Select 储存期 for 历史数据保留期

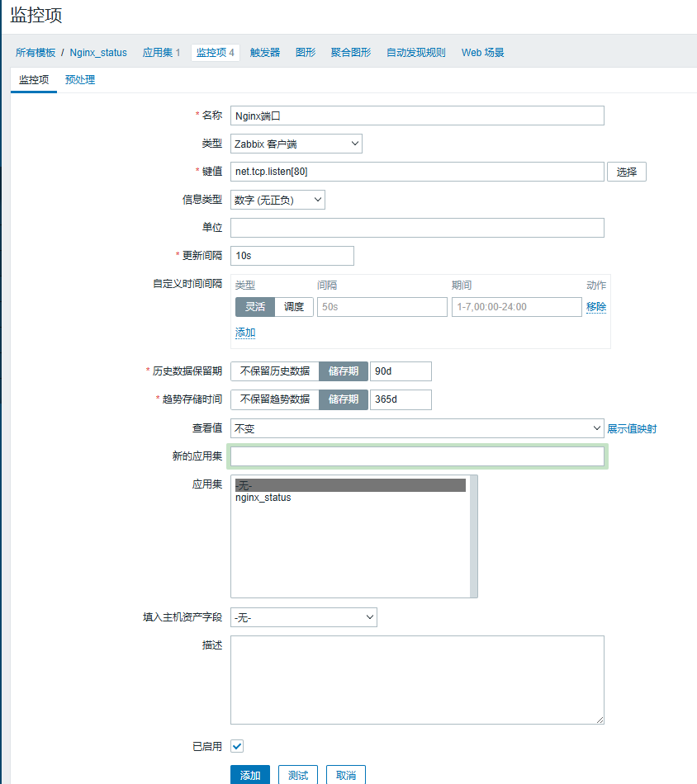344,371
